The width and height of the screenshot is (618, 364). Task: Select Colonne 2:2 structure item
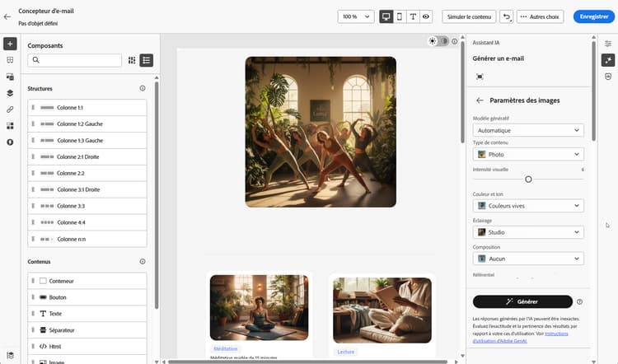(x=87, y=173)
